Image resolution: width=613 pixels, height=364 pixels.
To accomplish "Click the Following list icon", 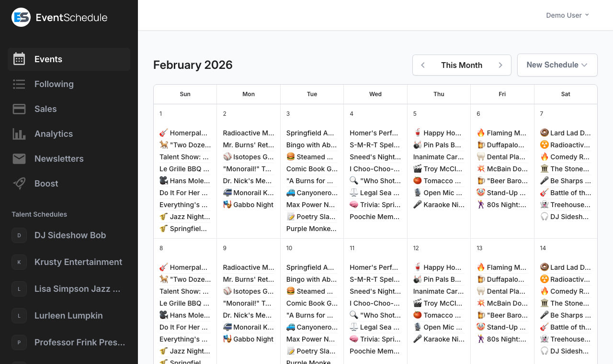I will (x=19, y=84).
